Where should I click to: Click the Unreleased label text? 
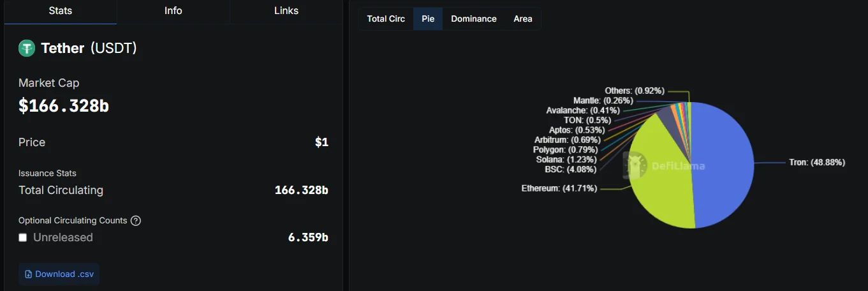pyautogui.click(x=63, y=237)
